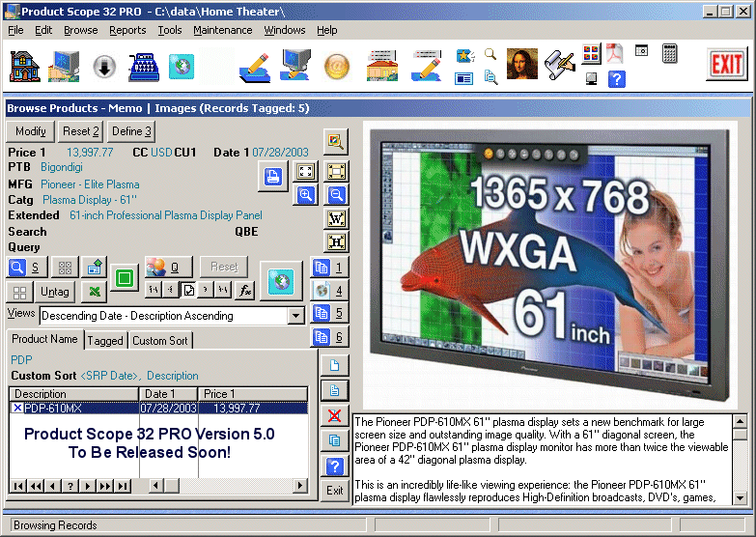756x537 pixels.
Task: Click the green square tag button
Action: point(125,278)
